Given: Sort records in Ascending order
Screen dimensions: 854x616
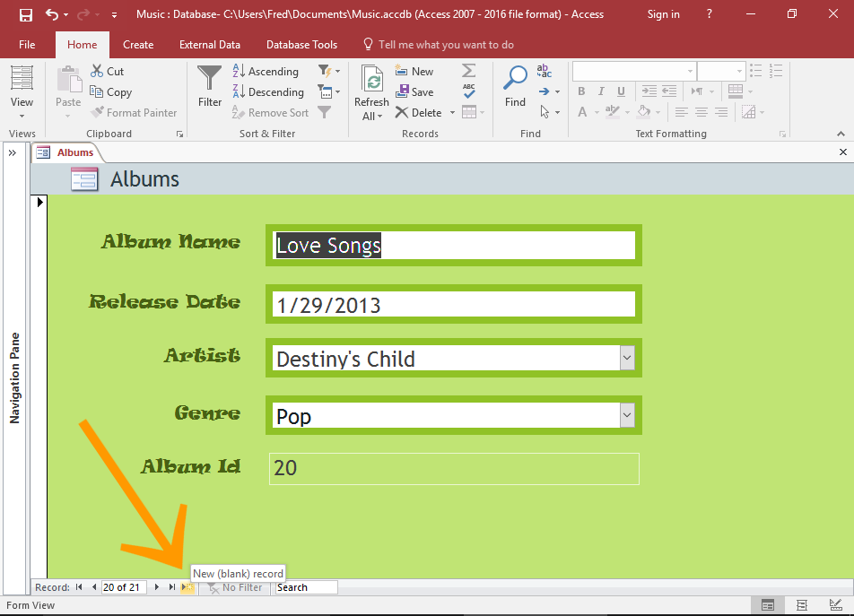Looking at the screenshot, I should coord(266,70).
